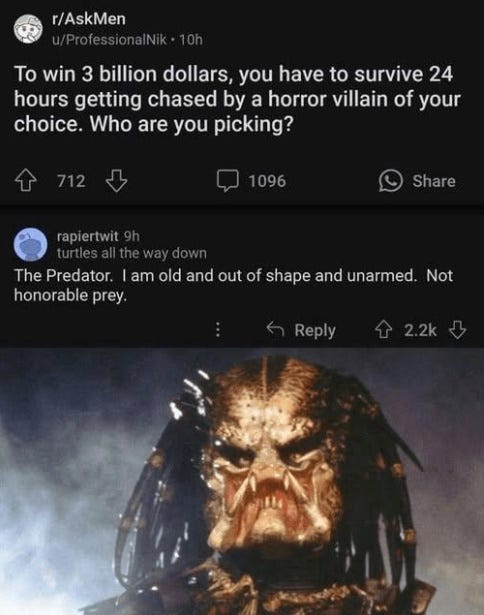Click the 'turtles all the way down' flair

[132, 253]
